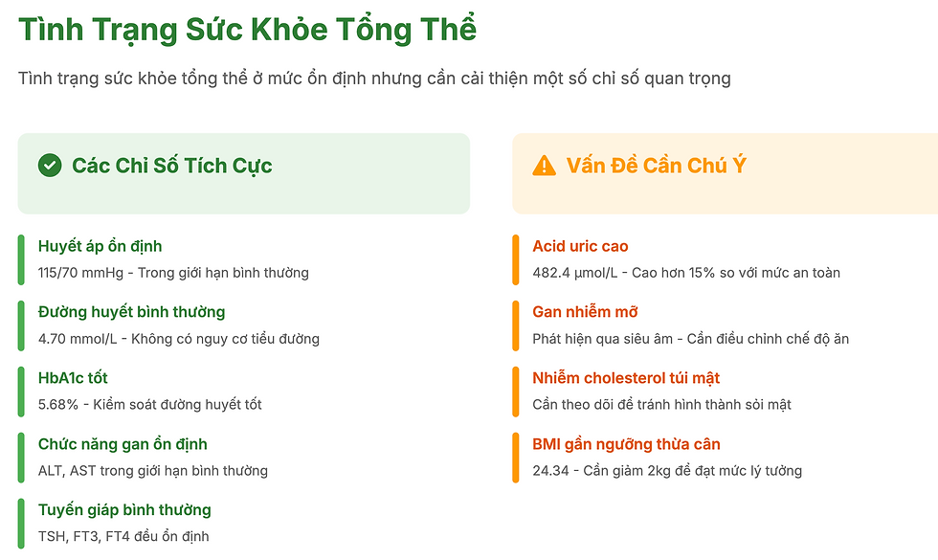This screenshot has height=560, width=938.
Task: Click the overall health summary subtitle text
Action: pos(374,78)
